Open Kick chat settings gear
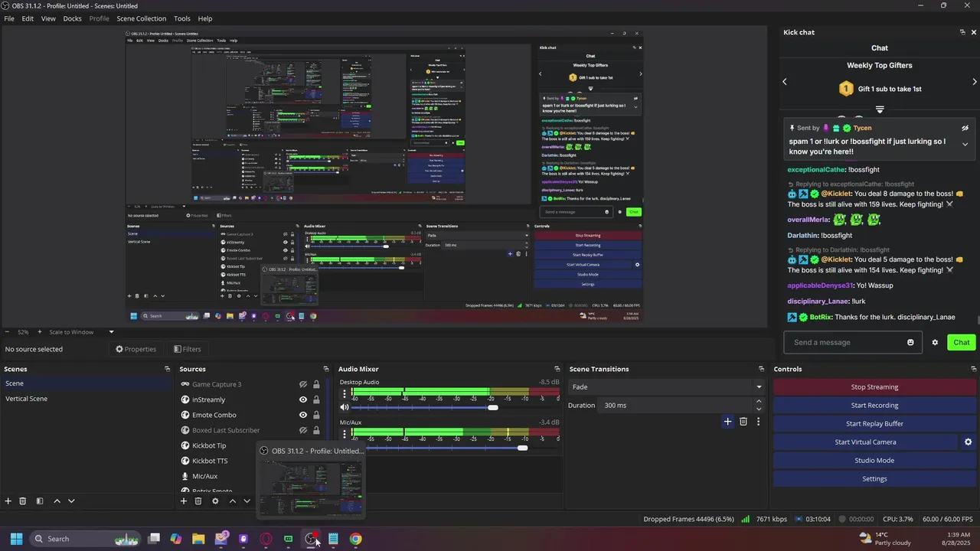Image resolution: width=980 pixels, height=551 pixels. point(935,343)
